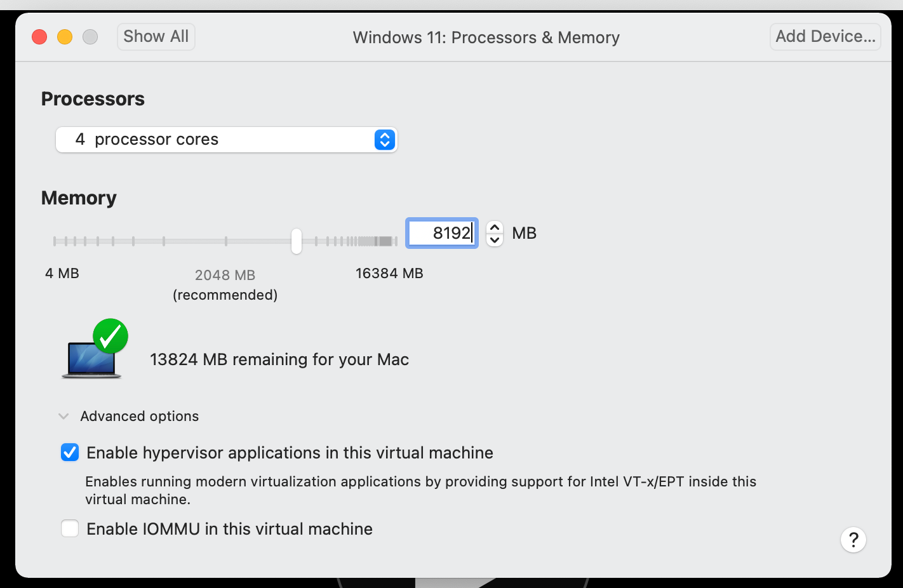
Task: Set memory slider to the 2048 MB recommended tick
Action: coord(226,241)
